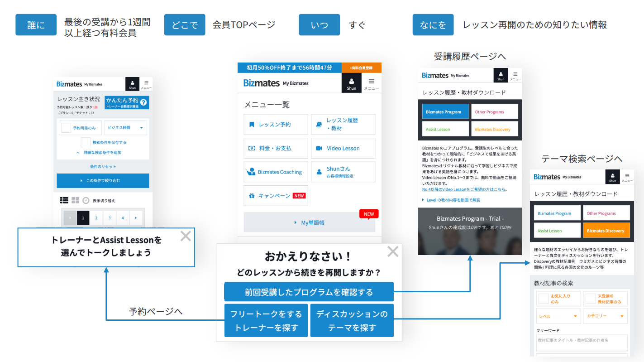Image resolution: width=644 pixels, height=362 pixels.
Task: Switch to the Other Programs tab
Action: point(494,111)
